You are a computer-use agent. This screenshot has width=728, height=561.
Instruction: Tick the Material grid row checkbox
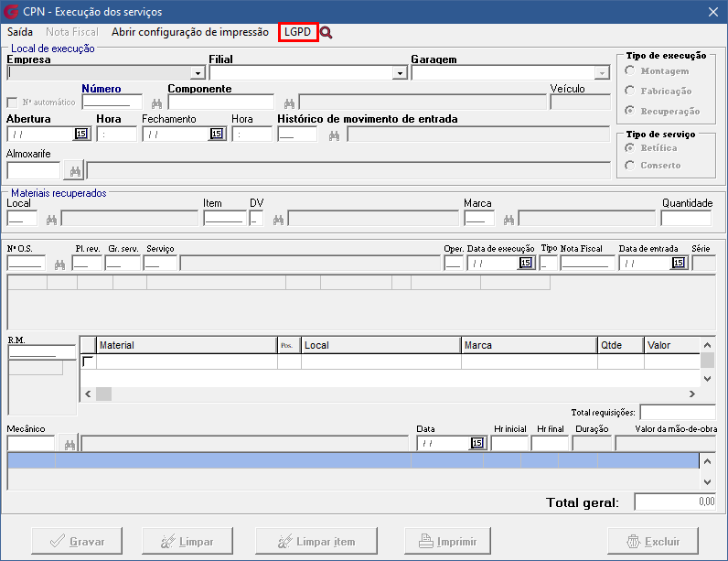[87, 361]
